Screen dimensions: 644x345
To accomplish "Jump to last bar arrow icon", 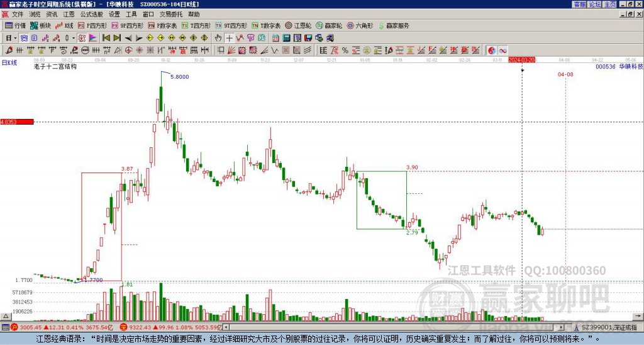I will click(x=117, y=38).
